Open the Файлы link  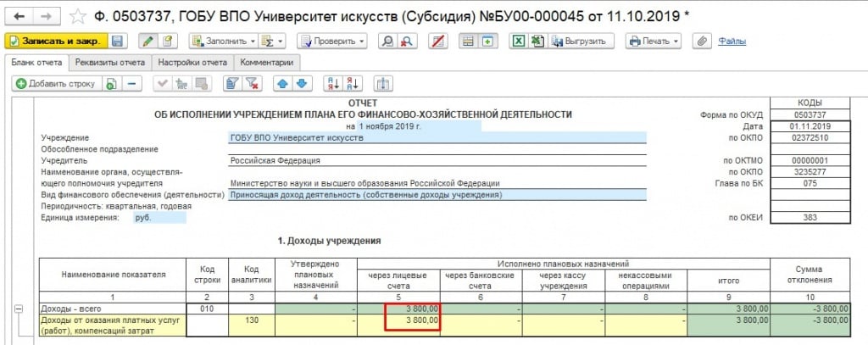point(732,41)
